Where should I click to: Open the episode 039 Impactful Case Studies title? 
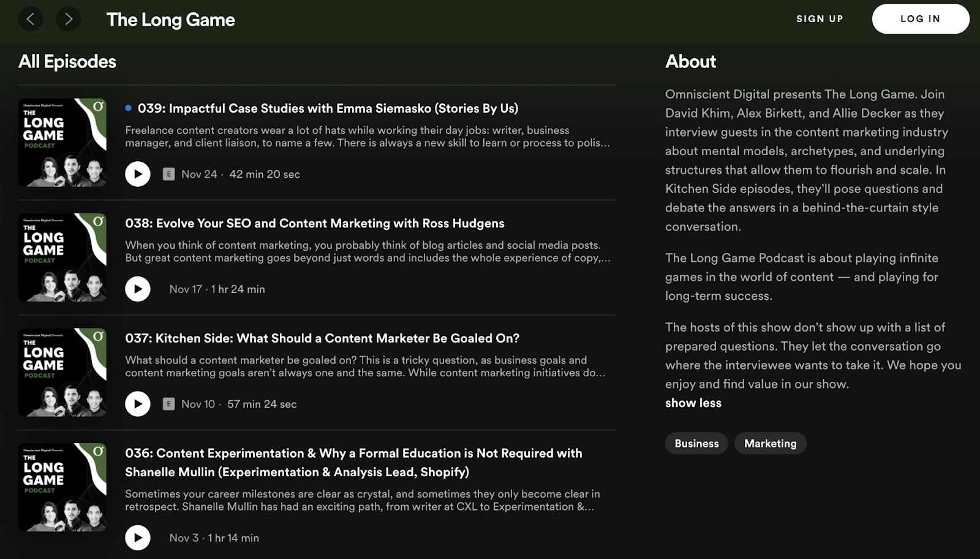pyautogui.click(x=328, y=108)
